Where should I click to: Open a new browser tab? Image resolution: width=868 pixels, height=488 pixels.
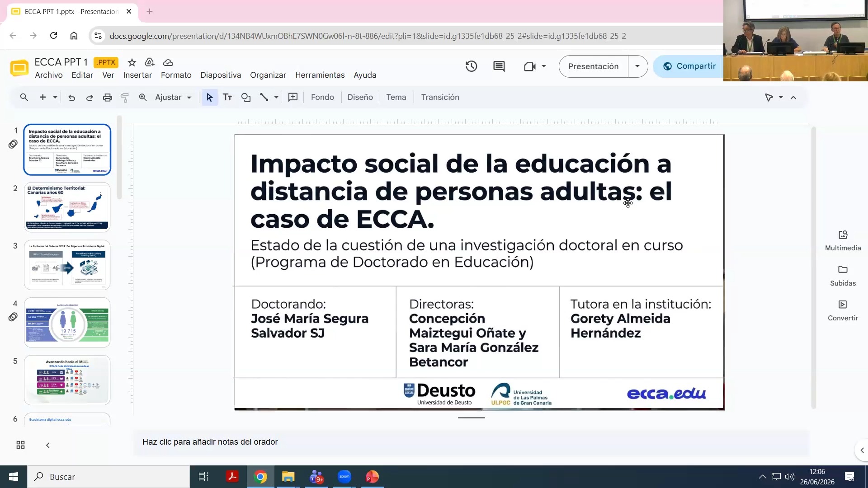tap(150, 11)
